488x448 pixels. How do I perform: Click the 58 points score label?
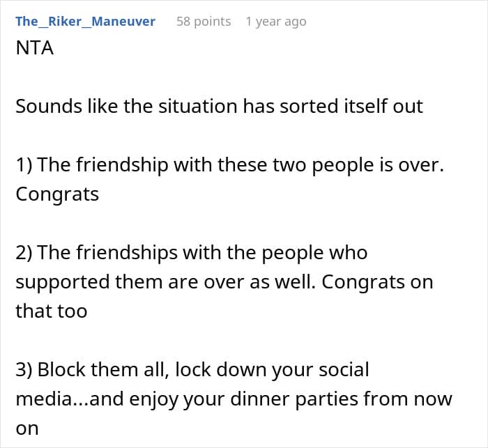pos(204,22)
